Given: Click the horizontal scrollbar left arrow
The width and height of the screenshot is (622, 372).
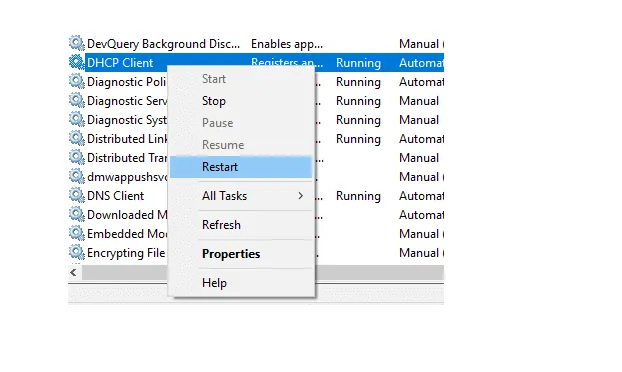Looking at the screenshot, I should [73, 272].
